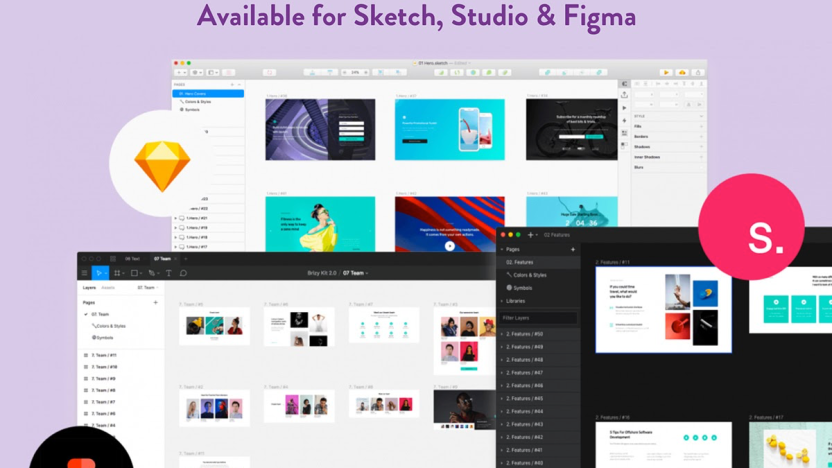Select 2. Features / #42 layer in Studio

pos(539,437)
